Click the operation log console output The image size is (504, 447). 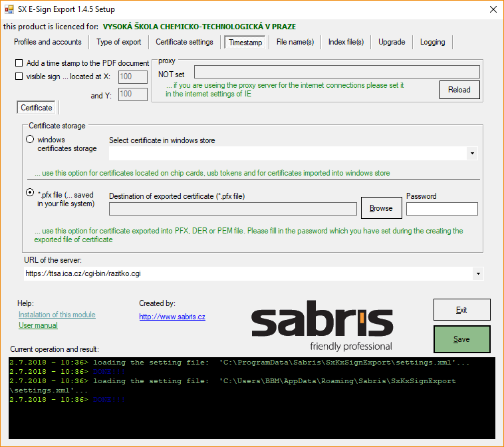(252, 398)
